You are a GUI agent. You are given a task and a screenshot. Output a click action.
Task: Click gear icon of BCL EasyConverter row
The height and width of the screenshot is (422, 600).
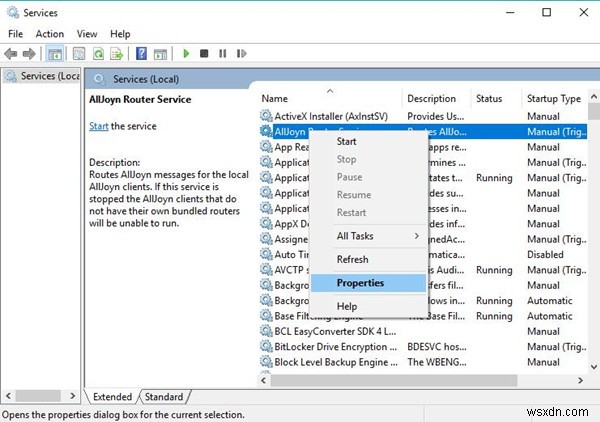(x=266, y=331)
